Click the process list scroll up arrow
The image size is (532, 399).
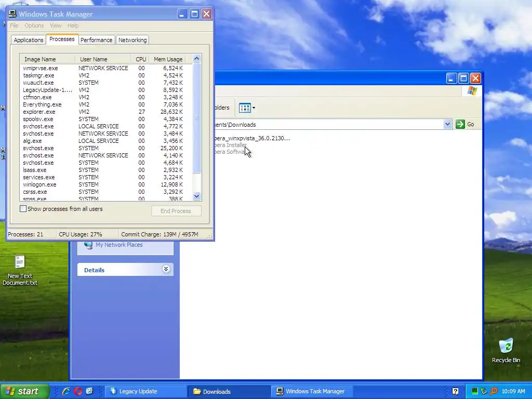196,59
